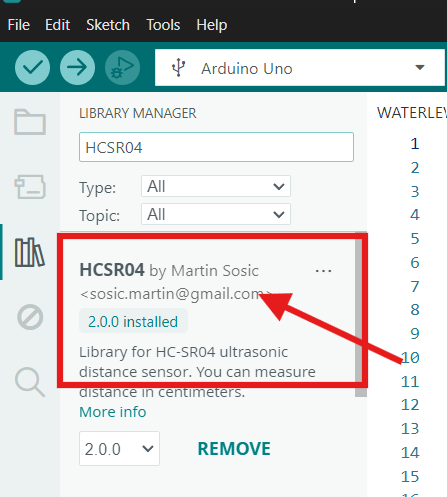
Task: Click the HCSR04 library title
Action: [x=112, y=270]
